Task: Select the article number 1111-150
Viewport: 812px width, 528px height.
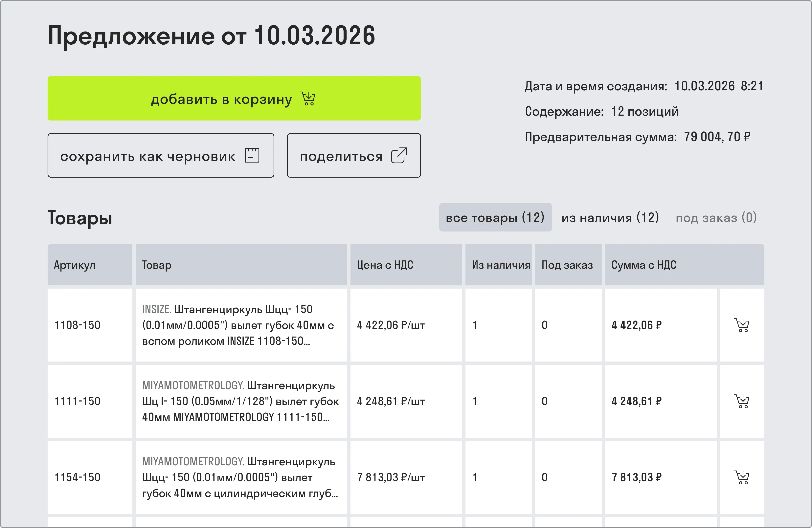Action: pos(78,401)
